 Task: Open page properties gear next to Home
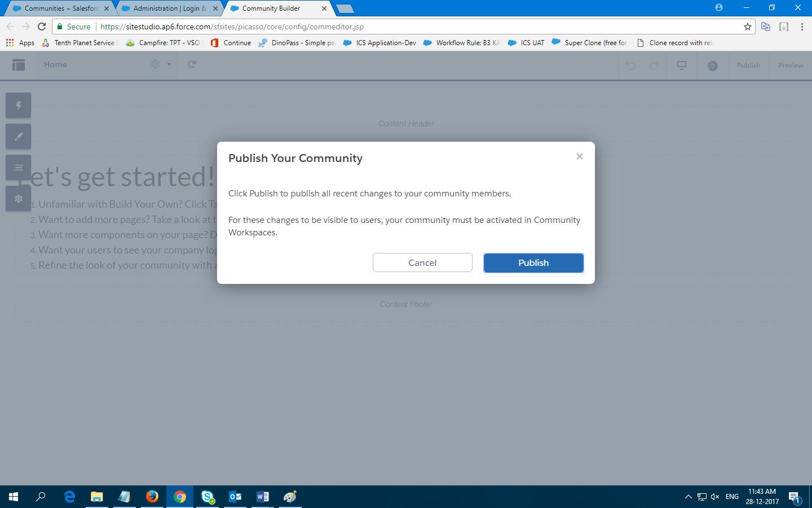tap(155, 64)
